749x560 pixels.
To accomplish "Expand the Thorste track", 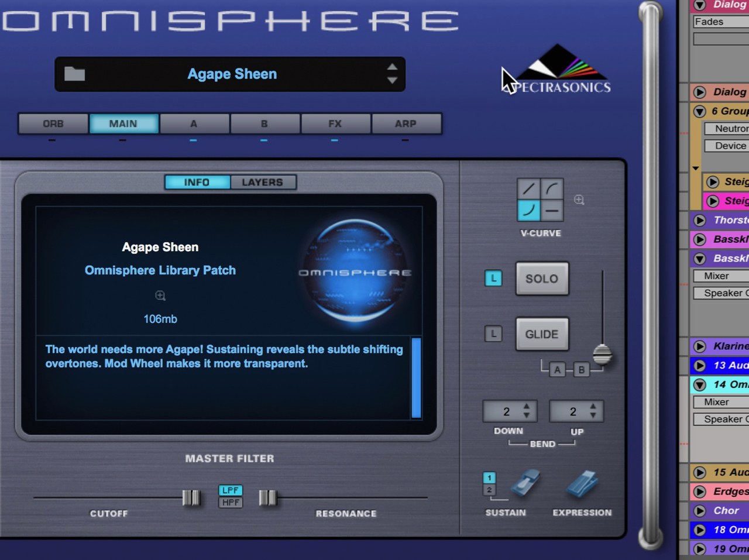I will coord(700,221).
